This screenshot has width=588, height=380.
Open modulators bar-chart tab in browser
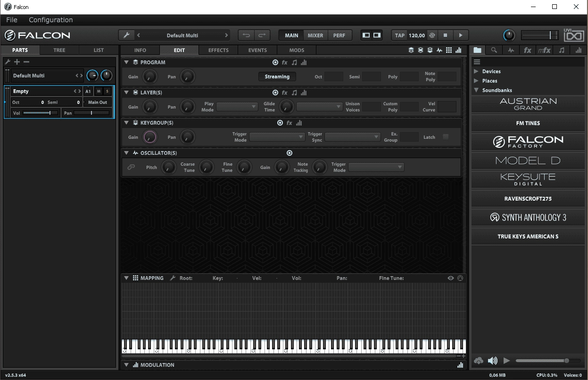point(578,50)
